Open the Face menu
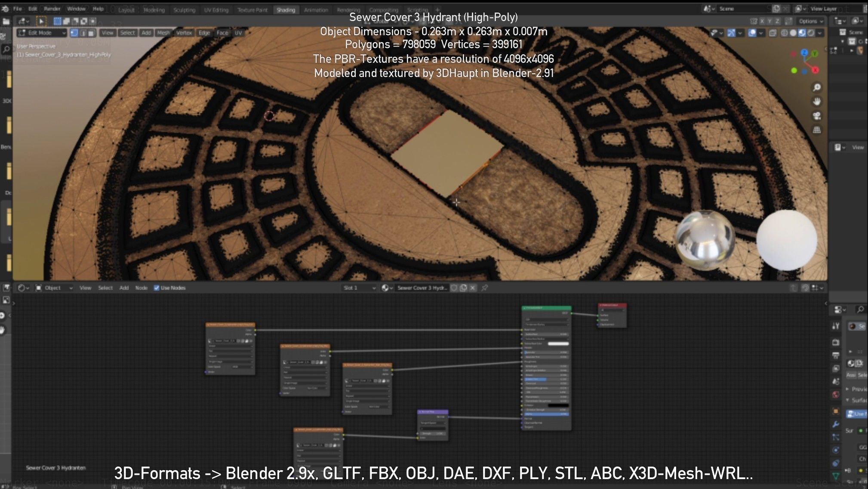Image resolution: width=868 pixels, height=489 pixels. [x=222, y=33]
